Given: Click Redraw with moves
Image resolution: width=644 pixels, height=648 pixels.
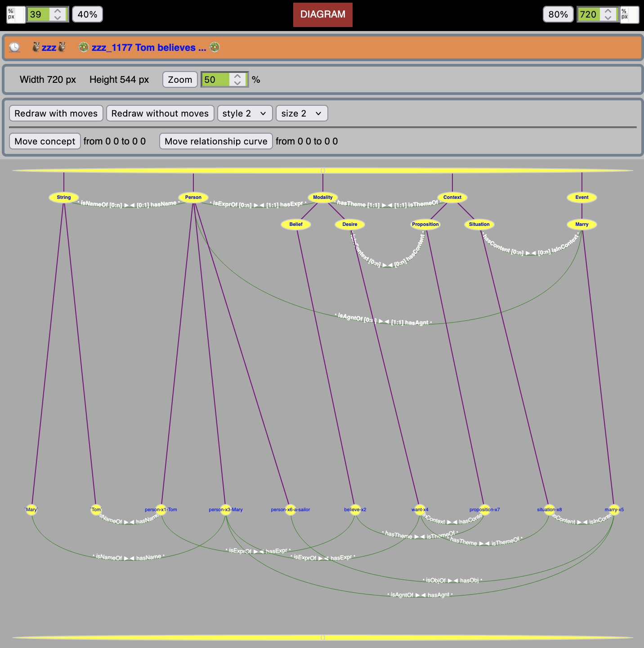Looking at the screenshot, I should tap(56, 113).
